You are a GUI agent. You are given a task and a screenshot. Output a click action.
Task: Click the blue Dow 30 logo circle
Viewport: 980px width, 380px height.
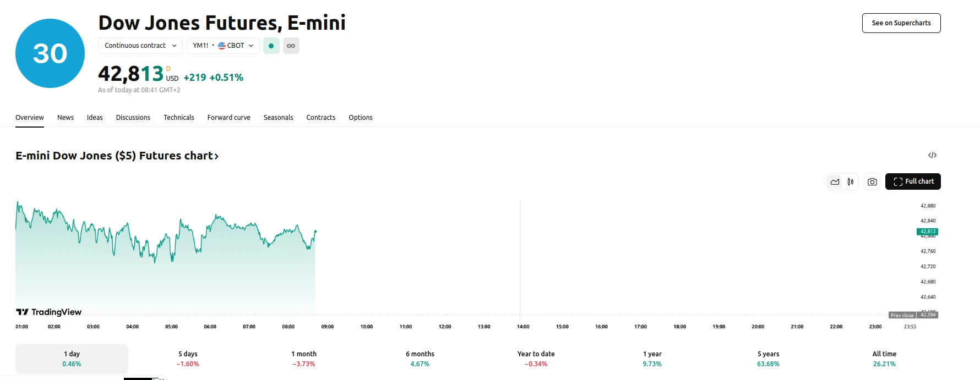click(x=50, y=53)
